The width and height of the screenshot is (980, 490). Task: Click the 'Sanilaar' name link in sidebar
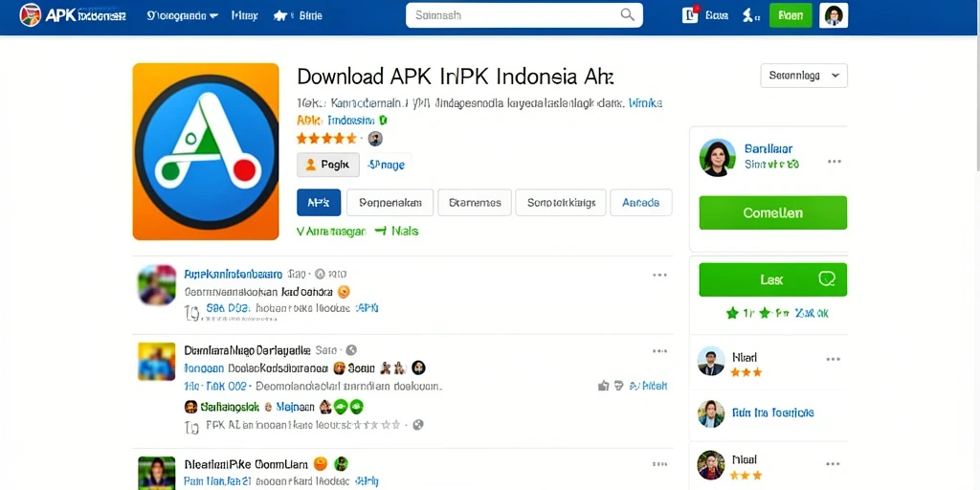pyautogui.click(x=768, y=148)
